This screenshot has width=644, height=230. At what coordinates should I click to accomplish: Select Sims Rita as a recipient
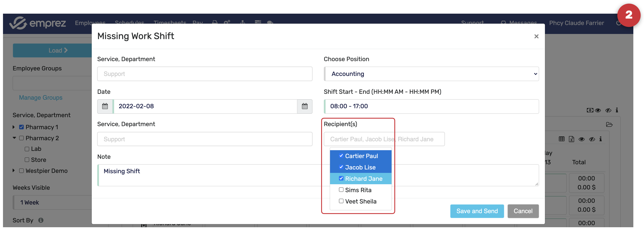(x=341, y=190)
